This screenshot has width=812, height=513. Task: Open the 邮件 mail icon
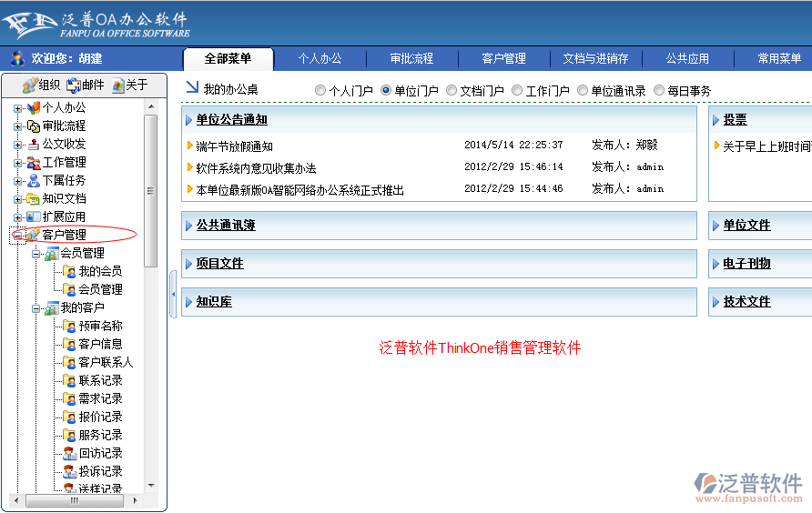74,85
